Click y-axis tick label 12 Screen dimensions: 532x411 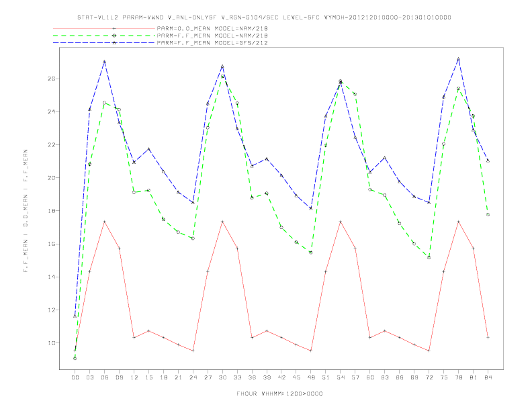tap(52, 310)
